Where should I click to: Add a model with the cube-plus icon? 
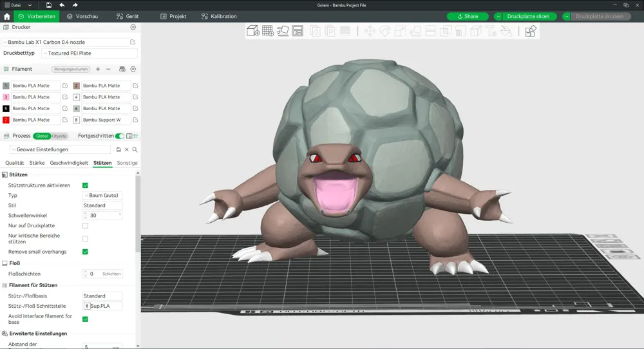[x=253, y=31]
